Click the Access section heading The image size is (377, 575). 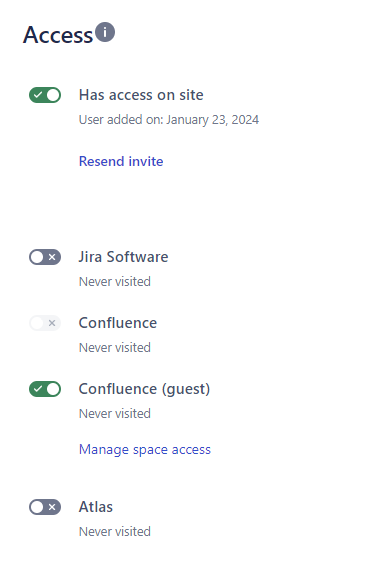pyautogui.click(x=58, y=35)
